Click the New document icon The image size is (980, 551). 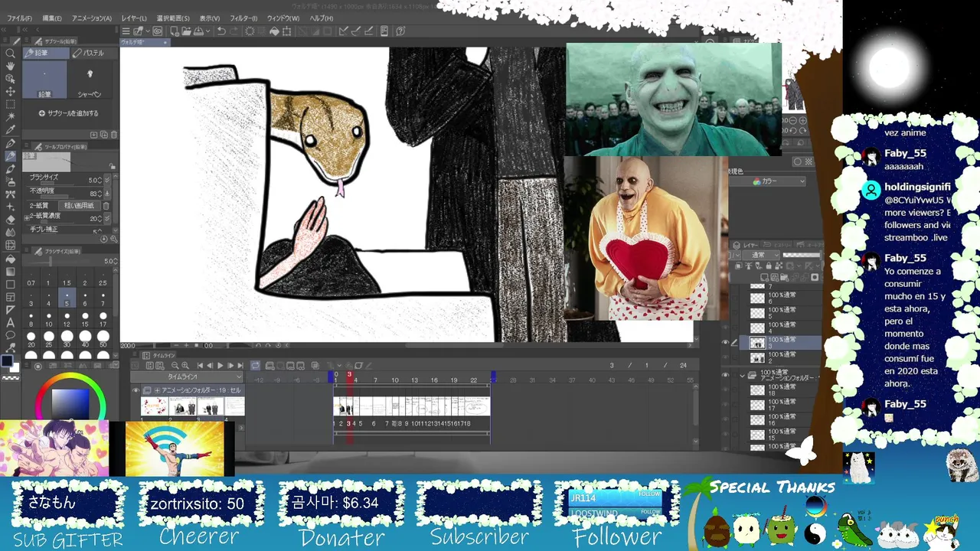(175, 31)
